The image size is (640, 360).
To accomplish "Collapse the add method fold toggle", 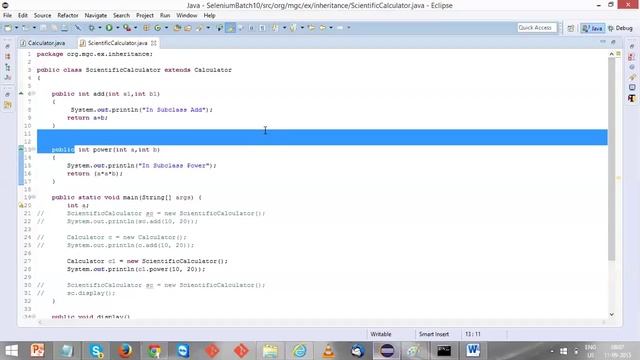I will pyautogui.click(x=33, y=93).
